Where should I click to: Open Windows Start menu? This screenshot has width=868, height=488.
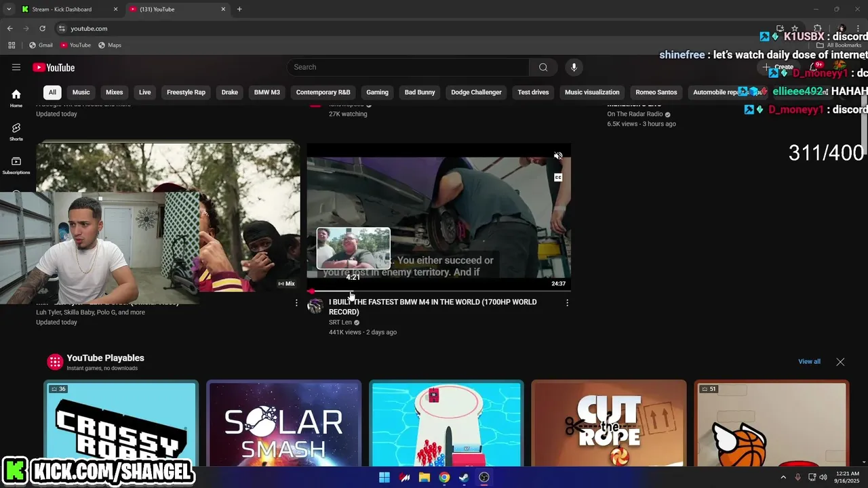pyautogui.click(x=384, y=477)
